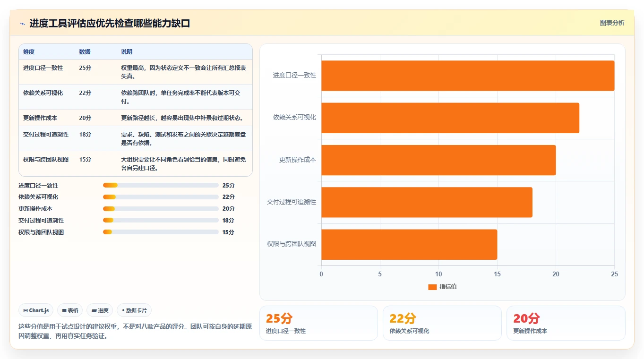Click the description 大组织需要让不同角色看到恰当的信息
The width and height of the screenshot is (644, 359).
pos(183,163)
